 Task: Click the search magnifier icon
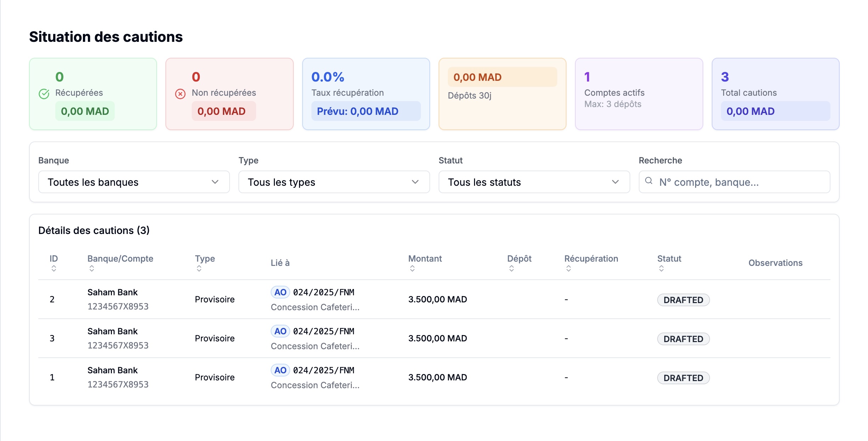click(x=649, y=181)
